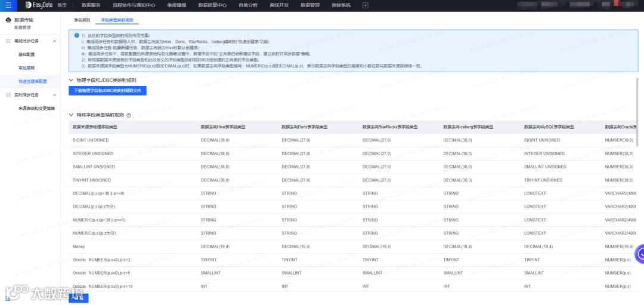Click the 数据去向Doris表字段类型 column header
Screen dimensions: 644x305
click(x=304, y=127)
